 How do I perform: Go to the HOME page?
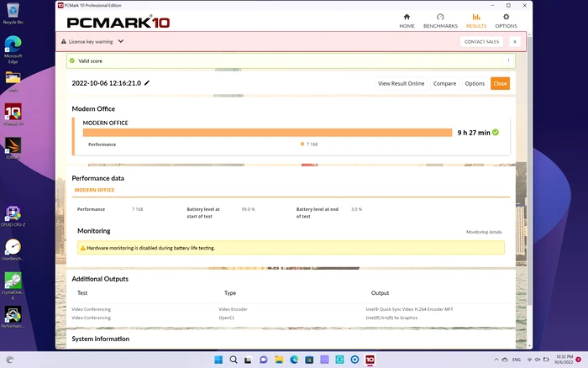[x=407, y=21]
